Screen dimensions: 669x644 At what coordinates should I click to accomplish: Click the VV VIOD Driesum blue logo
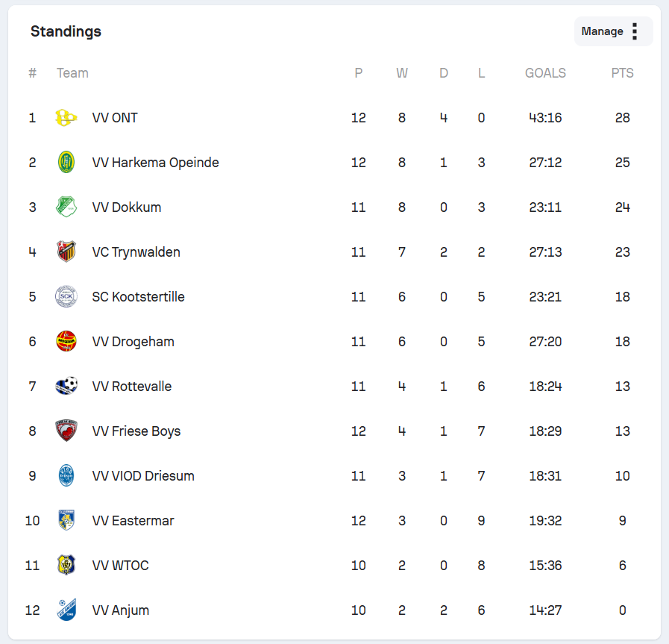(66, 475)
